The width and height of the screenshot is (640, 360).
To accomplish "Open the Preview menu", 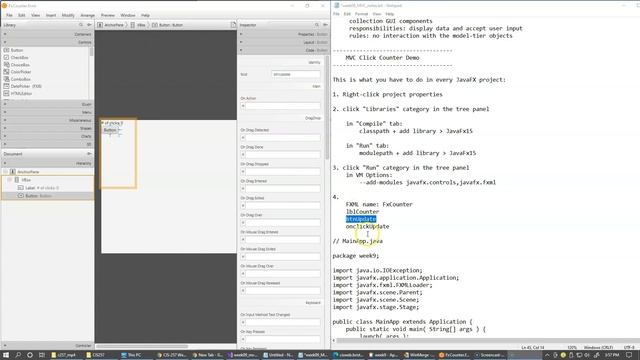I will [108, 15].
